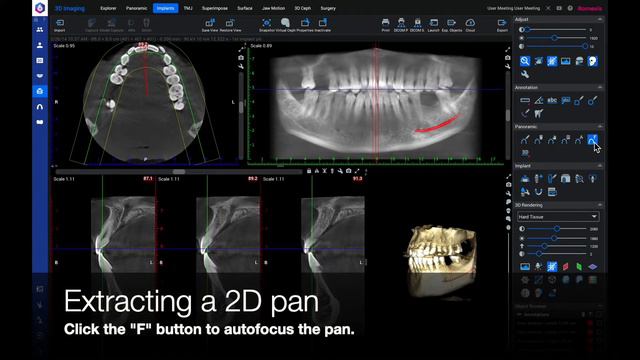Screen dimensions: 640x360
Task: Click the U-shaped arch icon in Implant panel
Action: 538,192
